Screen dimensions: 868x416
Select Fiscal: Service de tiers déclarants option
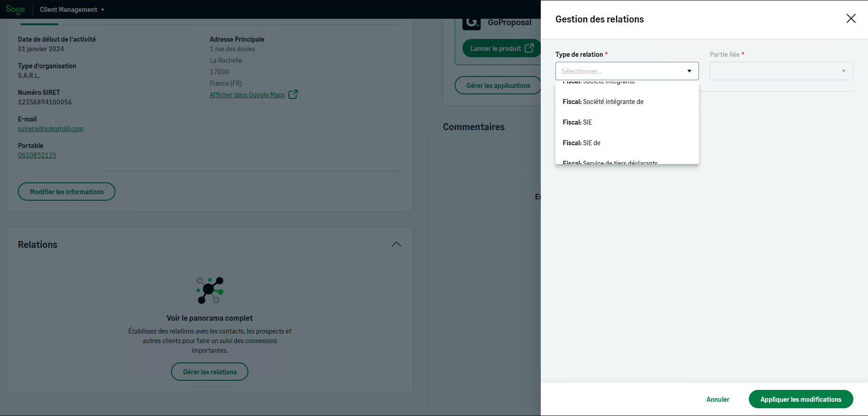coord(610,162)
